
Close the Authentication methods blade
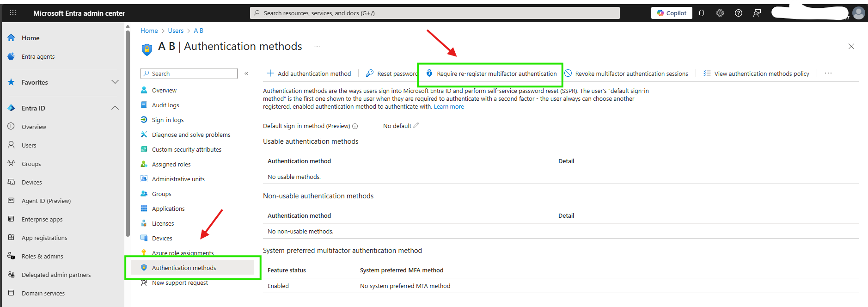point(851,46)
